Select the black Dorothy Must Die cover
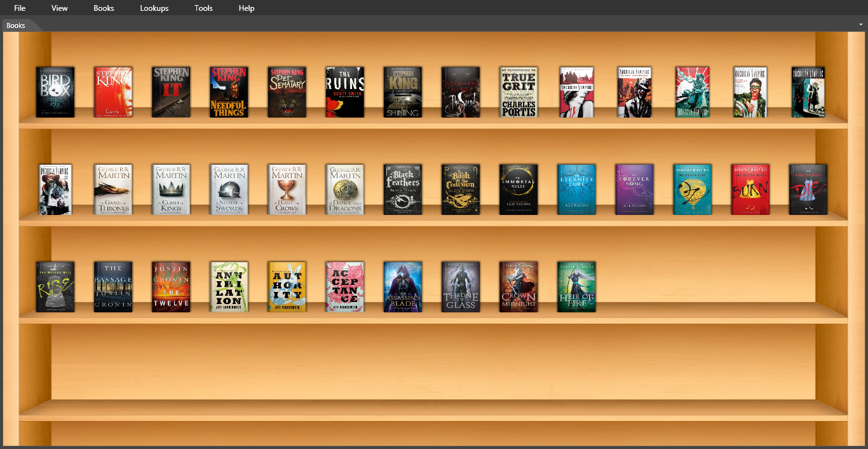 808,190
